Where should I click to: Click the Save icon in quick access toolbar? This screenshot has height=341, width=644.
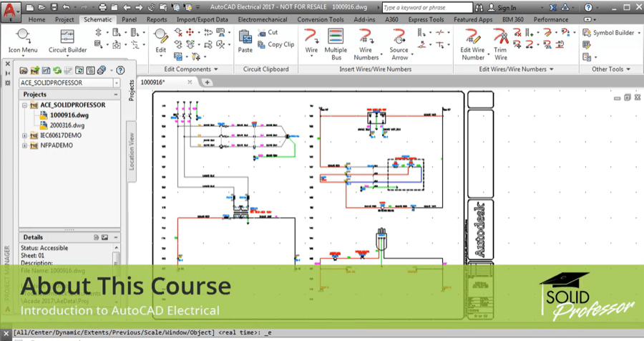[54, 7]
